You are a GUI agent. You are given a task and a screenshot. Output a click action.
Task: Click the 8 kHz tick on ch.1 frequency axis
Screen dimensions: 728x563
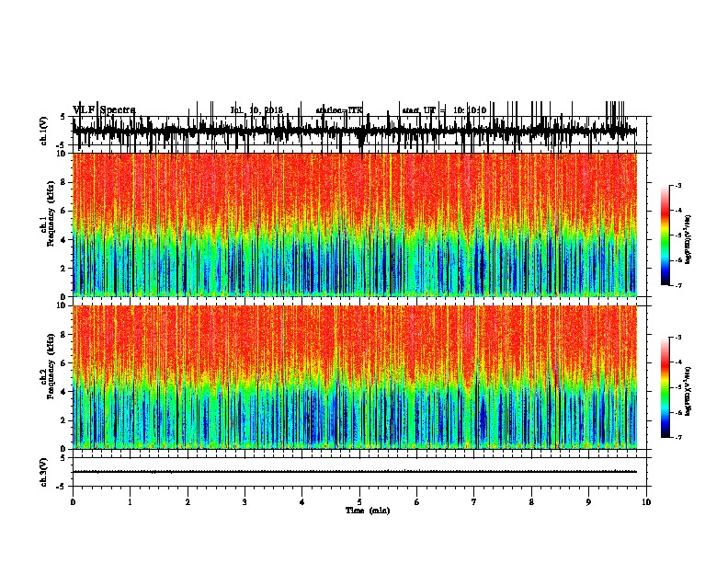tap(64, 182)
